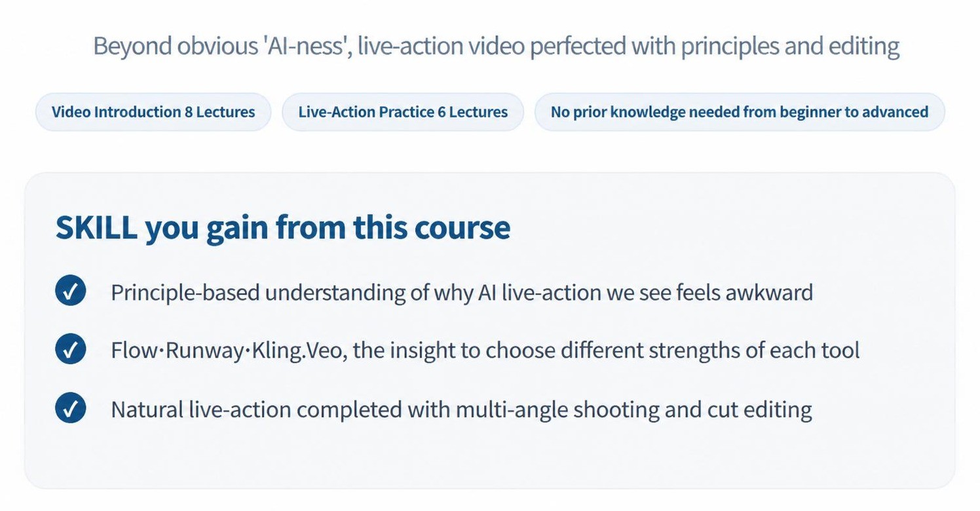Click 'principles and editing' in the top subtitle
This screenshot has width=980, height=511.
point(791,47)
